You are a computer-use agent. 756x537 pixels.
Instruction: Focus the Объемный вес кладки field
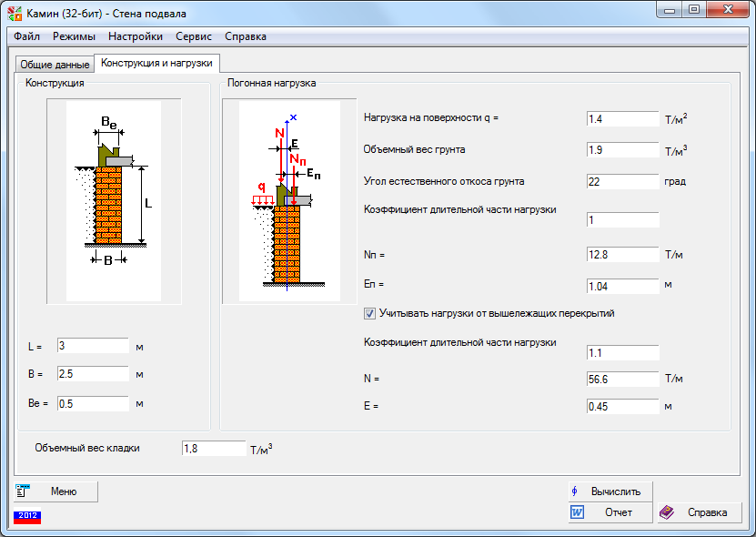213,448
